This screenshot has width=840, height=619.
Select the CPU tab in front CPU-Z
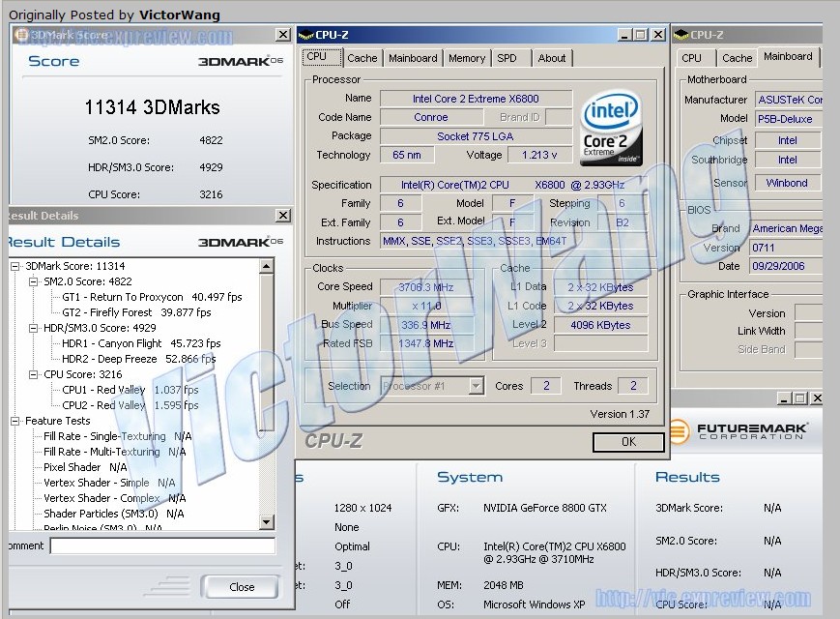322,57
